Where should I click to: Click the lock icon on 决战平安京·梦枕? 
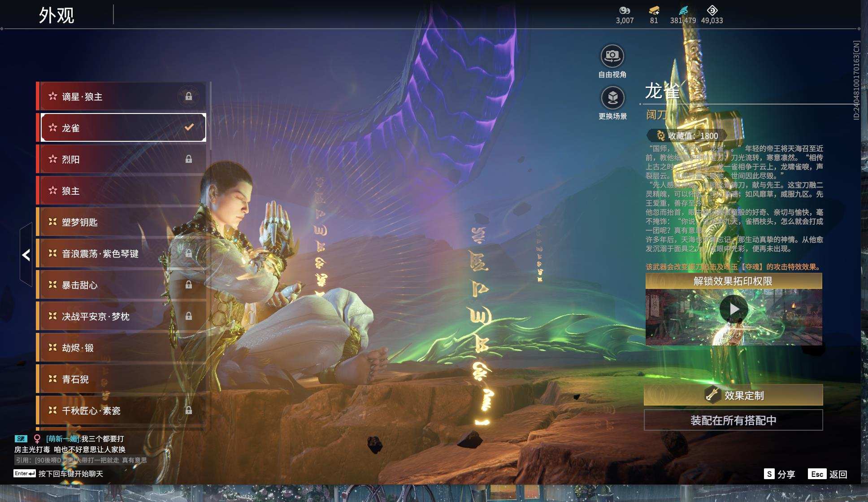pyautogui.click(x=189, y=316)
